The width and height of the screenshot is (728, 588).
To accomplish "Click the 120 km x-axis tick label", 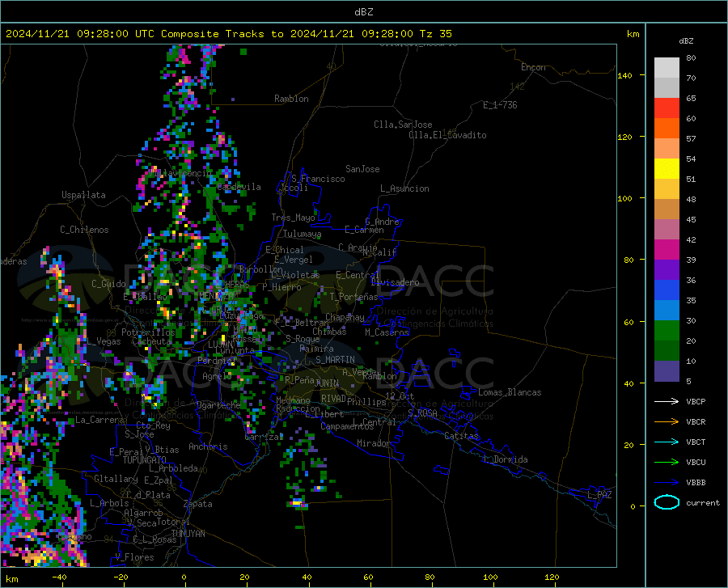I will coord(552,577).
